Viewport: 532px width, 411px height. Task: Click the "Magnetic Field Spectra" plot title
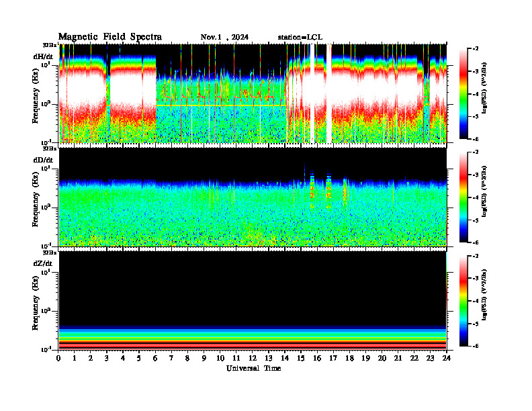[x=110, y=37]
